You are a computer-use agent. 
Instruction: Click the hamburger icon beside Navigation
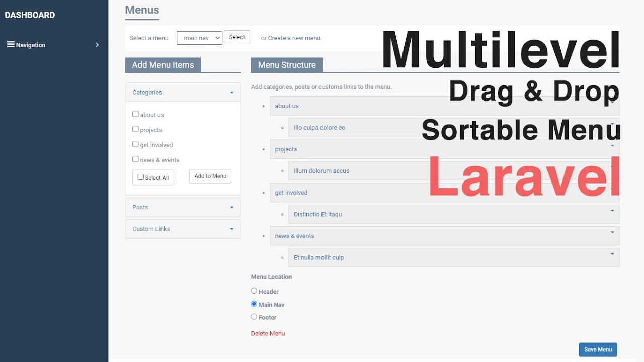(10, 45)
